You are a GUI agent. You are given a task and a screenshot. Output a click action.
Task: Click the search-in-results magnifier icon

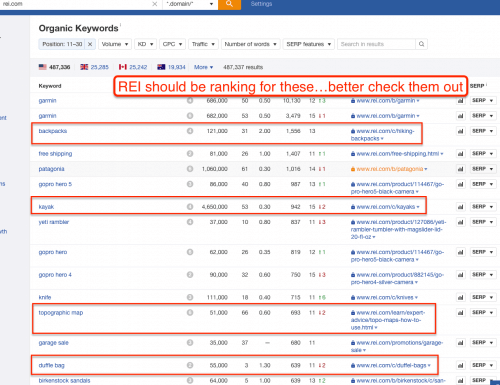[422, 44]
